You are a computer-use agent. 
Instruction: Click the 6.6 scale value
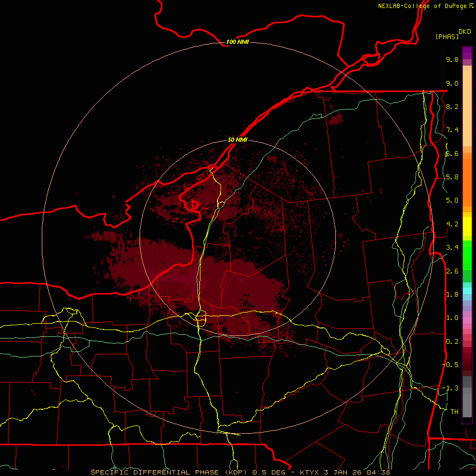point(452,153)
